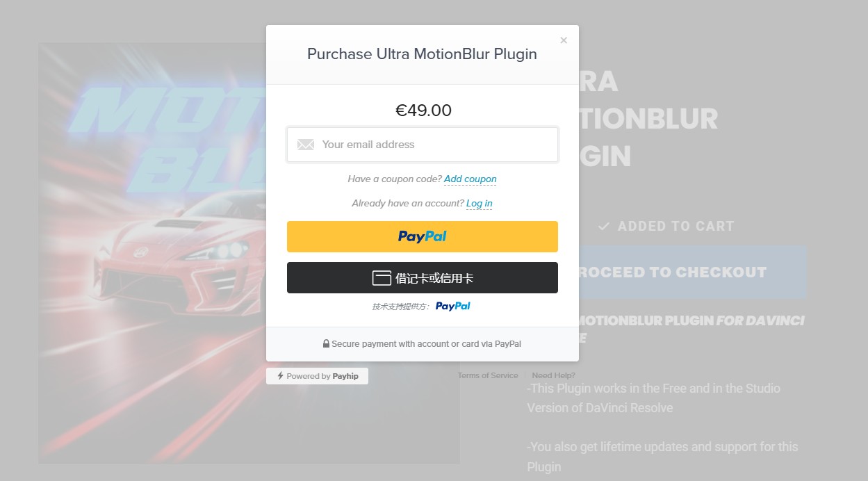
Task: Click the email address input field
Action: [x=431, y=145]
